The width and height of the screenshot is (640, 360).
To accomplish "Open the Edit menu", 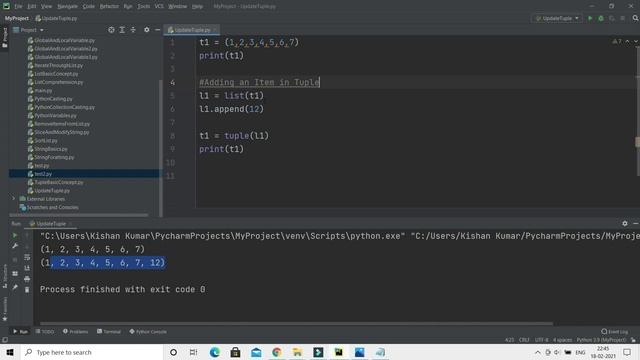I will 32,7.
